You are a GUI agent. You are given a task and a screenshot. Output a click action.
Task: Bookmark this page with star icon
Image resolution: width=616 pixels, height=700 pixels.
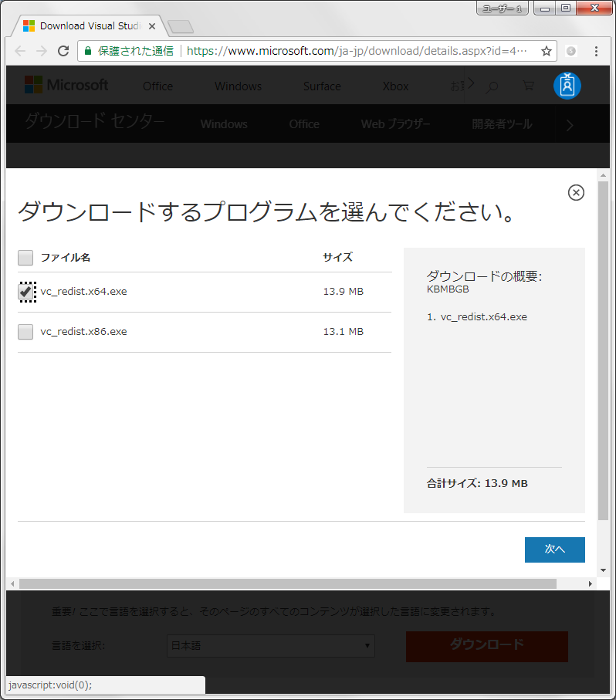tap(546, 51)
